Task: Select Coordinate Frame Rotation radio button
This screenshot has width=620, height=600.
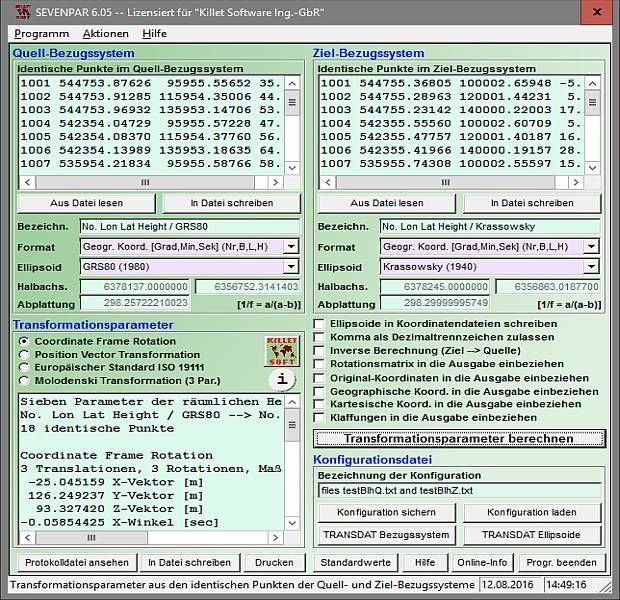Action: (x=24, y=341)
